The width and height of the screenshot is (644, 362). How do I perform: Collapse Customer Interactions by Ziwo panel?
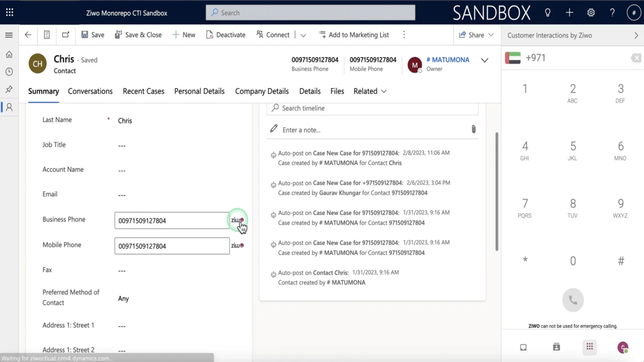point(636,35)
